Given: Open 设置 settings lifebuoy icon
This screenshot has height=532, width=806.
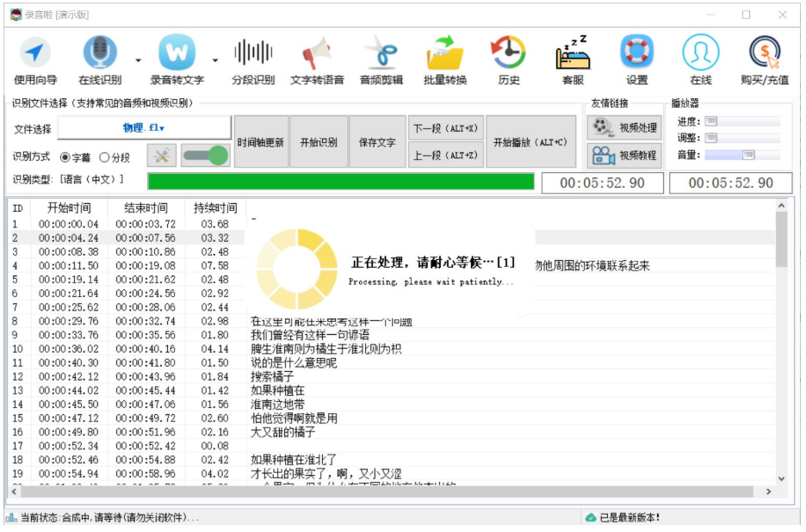Looking at the screenshot, I should point(637,60).
